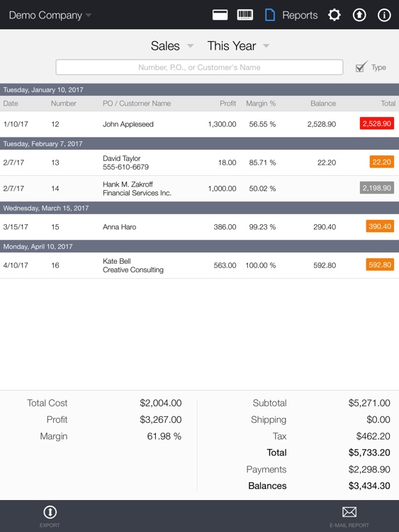Open Hank M. Zakroff sale row
This screenshot has width=399, height=532.
point(199,189)
